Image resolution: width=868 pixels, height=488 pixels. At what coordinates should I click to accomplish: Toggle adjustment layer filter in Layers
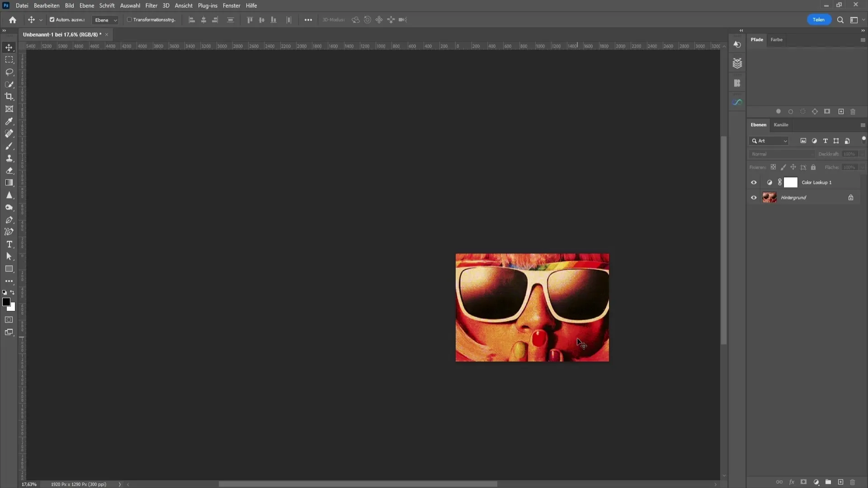point(814,141)
